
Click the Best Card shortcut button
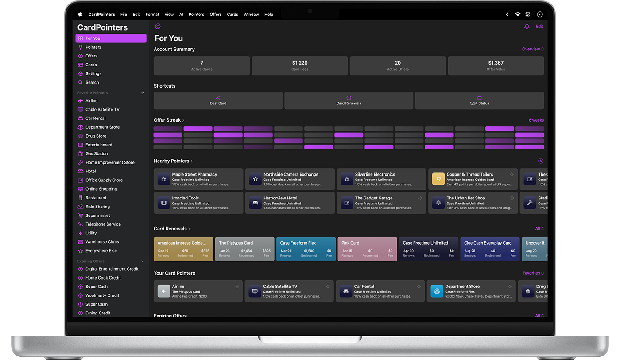point(218,100)
